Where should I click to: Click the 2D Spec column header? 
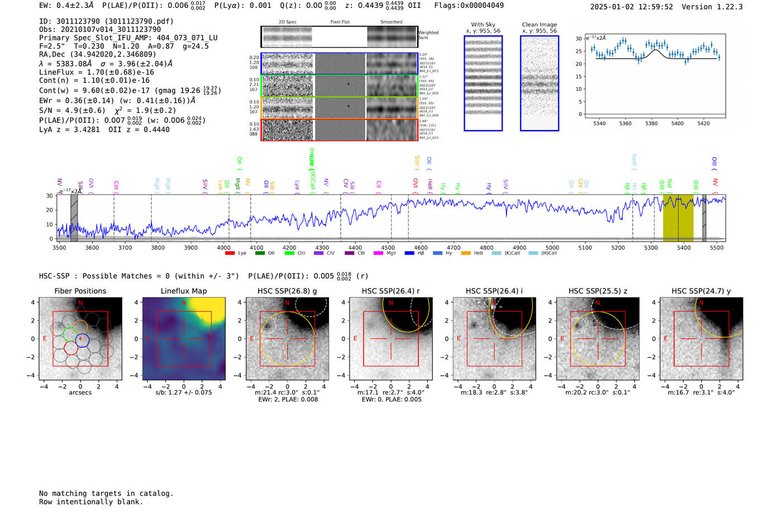coord(288,22)
